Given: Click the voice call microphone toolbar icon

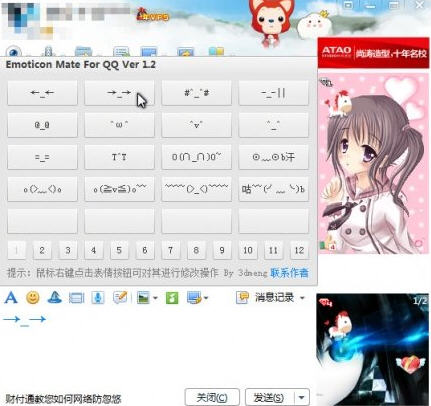Looking at the screenshot, I should coord(49,52).
